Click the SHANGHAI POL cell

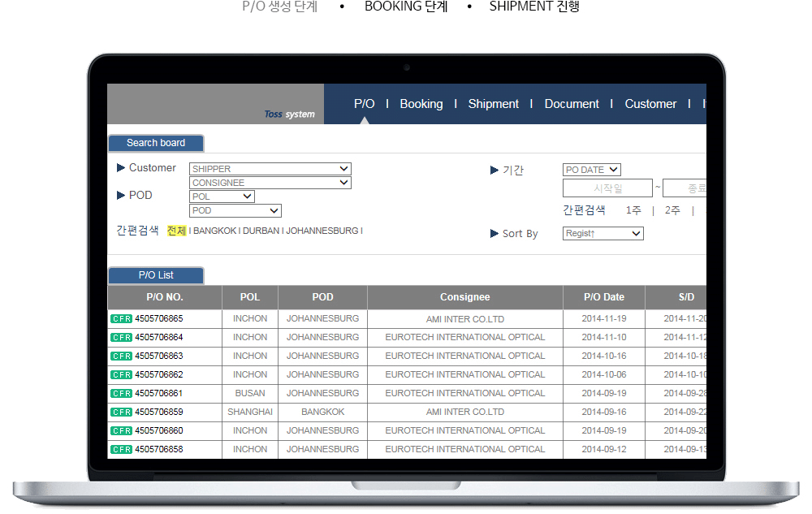(250, 412)
